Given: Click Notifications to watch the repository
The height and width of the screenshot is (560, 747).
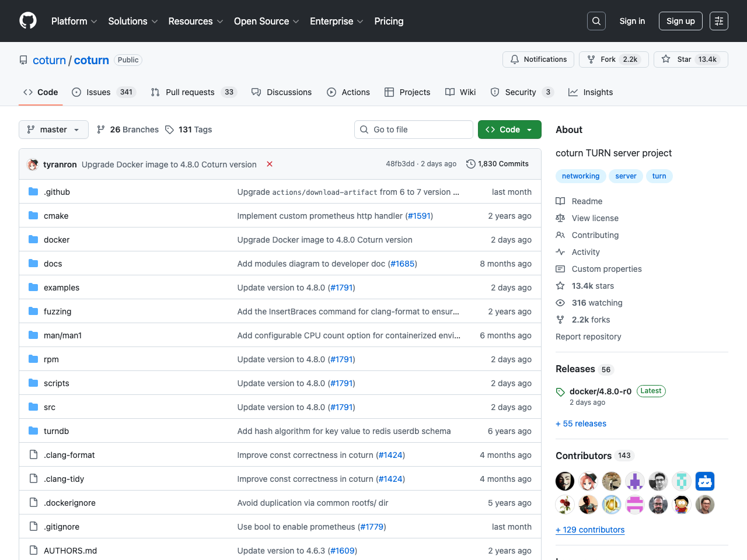Looking at the screenshot, I should point(537,59).
